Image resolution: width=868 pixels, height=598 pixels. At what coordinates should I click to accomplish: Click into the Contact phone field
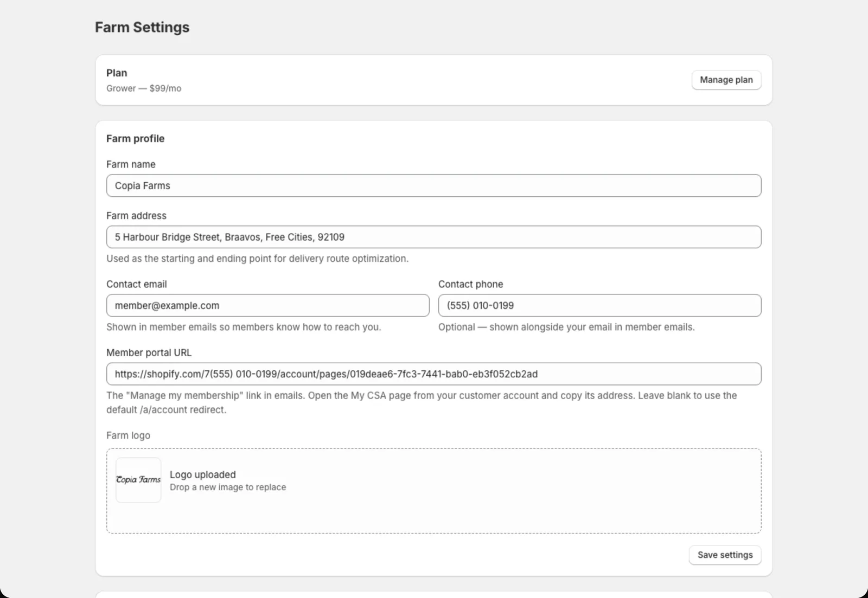[x=599, y=305]
